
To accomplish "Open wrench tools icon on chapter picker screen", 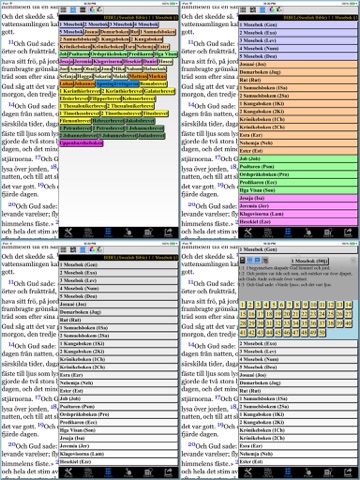I will [x=248, y=472].
